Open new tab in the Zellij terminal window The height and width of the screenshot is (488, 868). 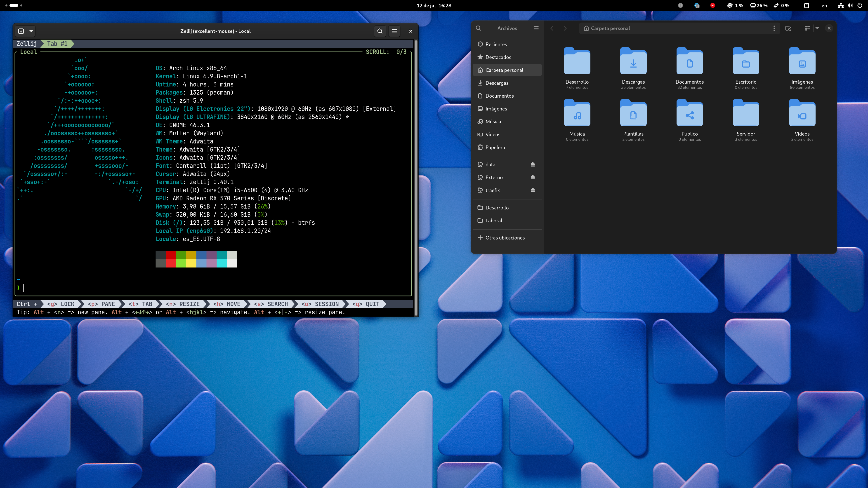21,31
